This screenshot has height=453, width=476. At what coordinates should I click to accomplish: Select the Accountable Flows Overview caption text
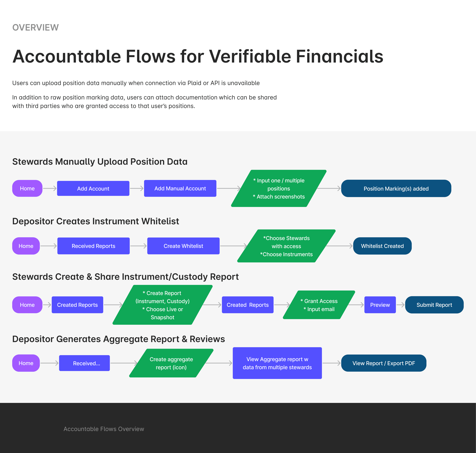click(104, 429)
